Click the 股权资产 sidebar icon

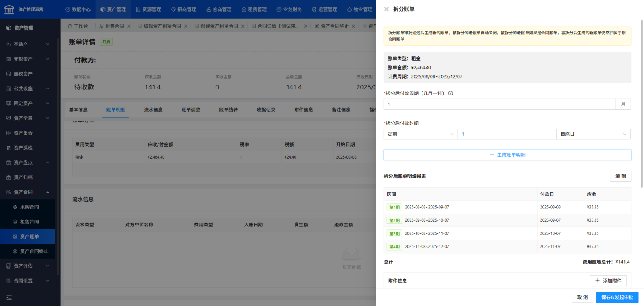(x=9, y=73)
